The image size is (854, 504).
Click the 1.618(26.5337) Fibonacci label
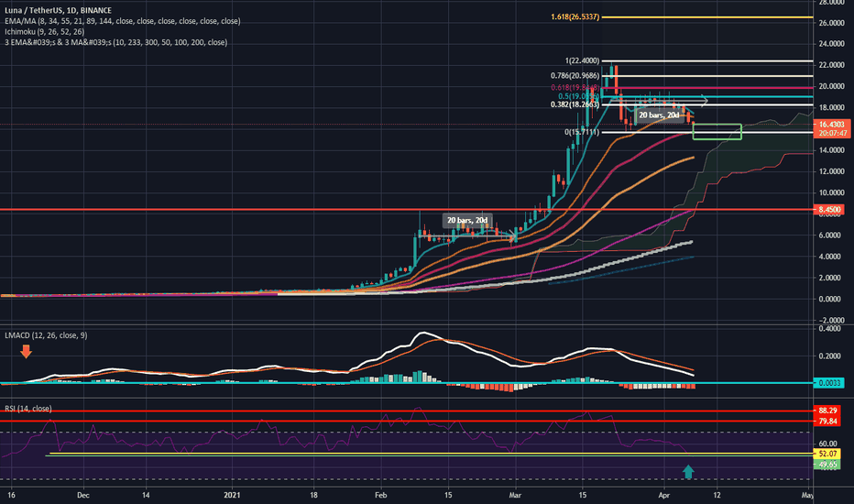pyautogui.click(x=575, y=16)
